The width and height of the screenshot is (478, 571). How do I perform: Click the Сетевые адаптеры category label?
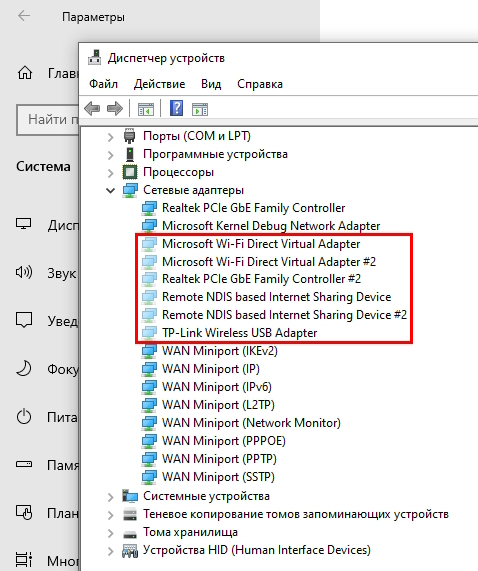point(193,190)
